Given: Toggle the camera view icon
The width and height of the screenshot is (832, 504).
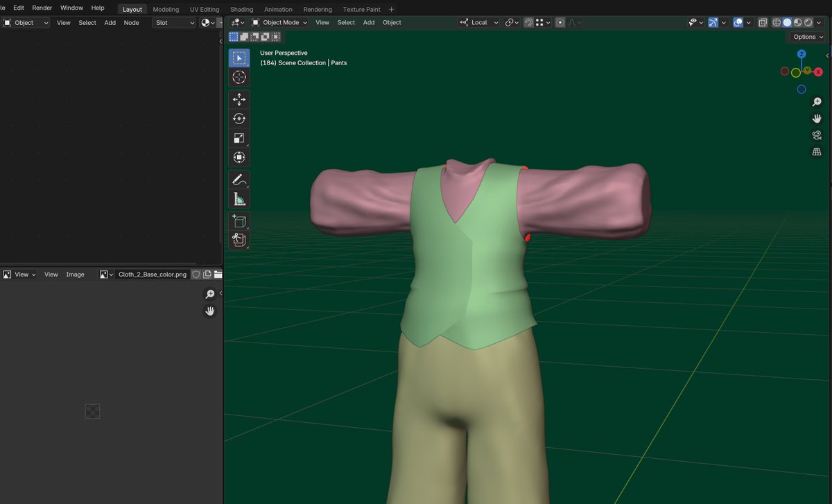Looking at the screenshot, I should click(817, 135).
